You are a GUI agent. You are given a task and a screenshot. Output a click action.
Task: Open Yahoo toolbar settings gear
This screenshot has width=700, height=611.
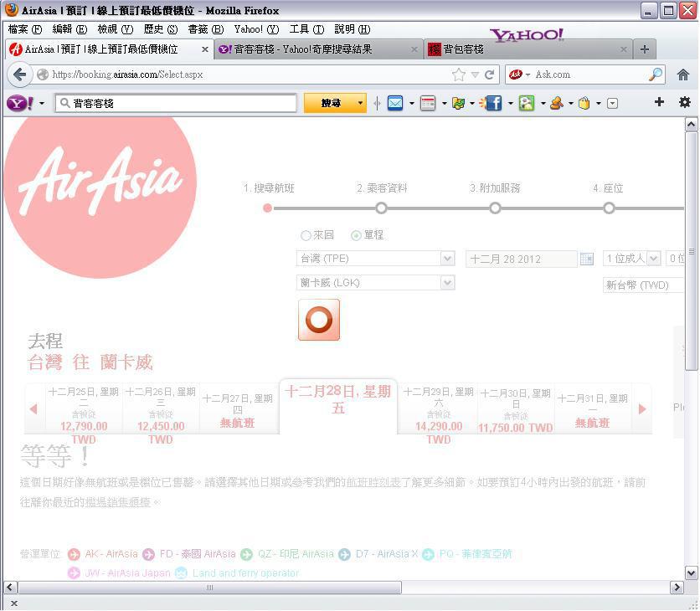684,102
